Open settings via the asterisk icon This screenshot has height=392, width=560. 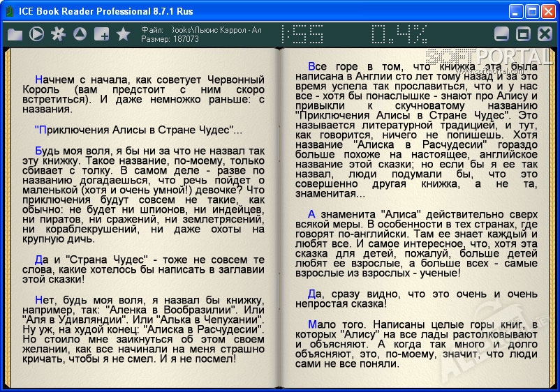pyautogui.click(x=58, y=33)
